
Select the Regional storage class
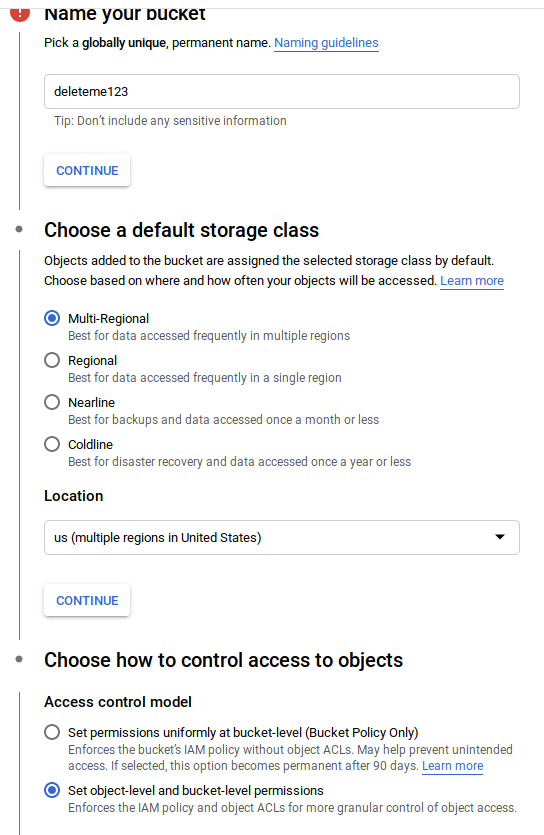click(52, 361)
